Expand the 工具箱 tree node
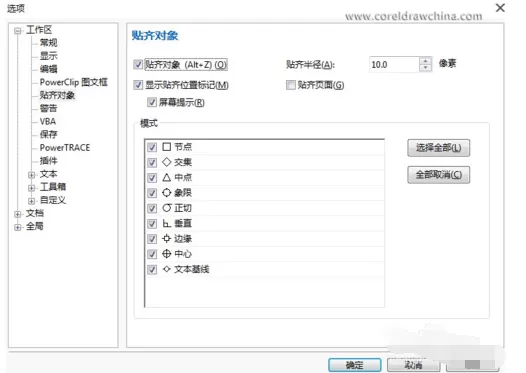This screenshot has width=526, height=373. (32, 188)
